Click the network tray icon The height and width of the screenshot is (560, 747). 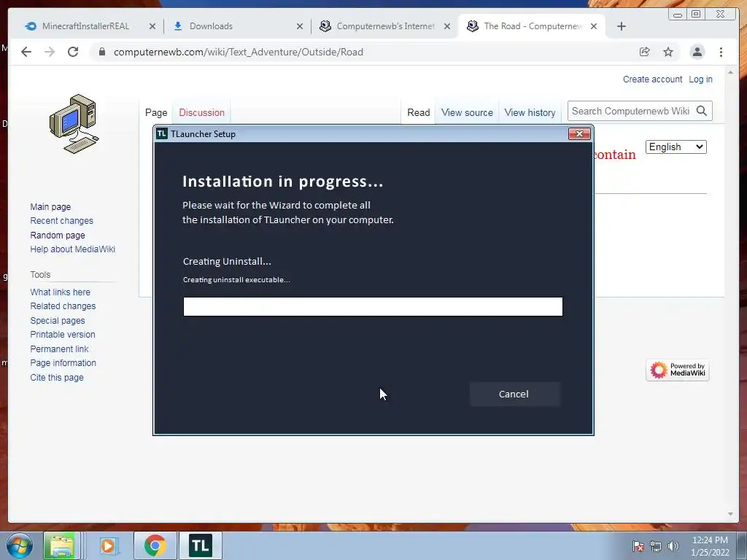point(656,546)
